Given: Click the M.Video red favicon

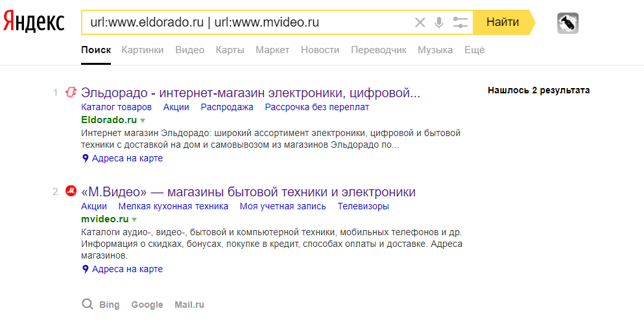Looking at the screenshot, I should coord(71,191).
